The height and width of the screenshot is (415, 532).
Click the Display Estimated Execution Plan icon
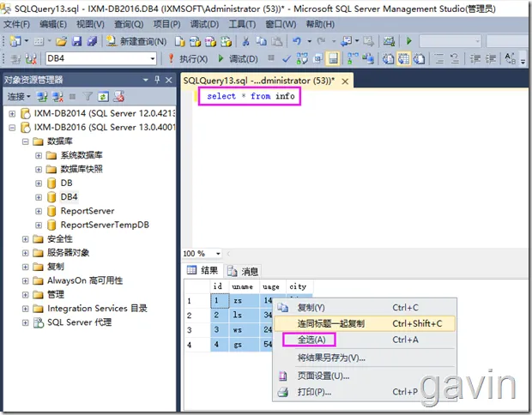pyautogui.click(x=302, y=59)
